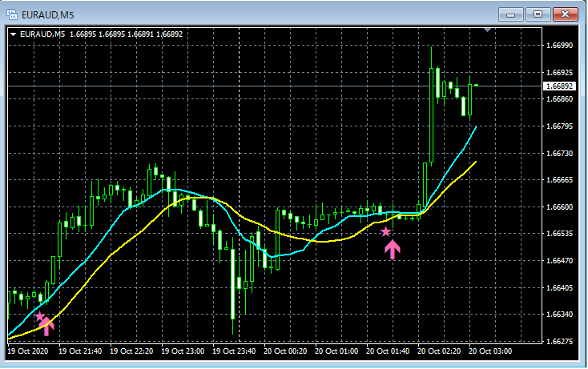This screenshot has width=588, height=369.
Task: Click the 19 Oct 23:00 time label
Action: pyautogui.click(x=183, y=351)
